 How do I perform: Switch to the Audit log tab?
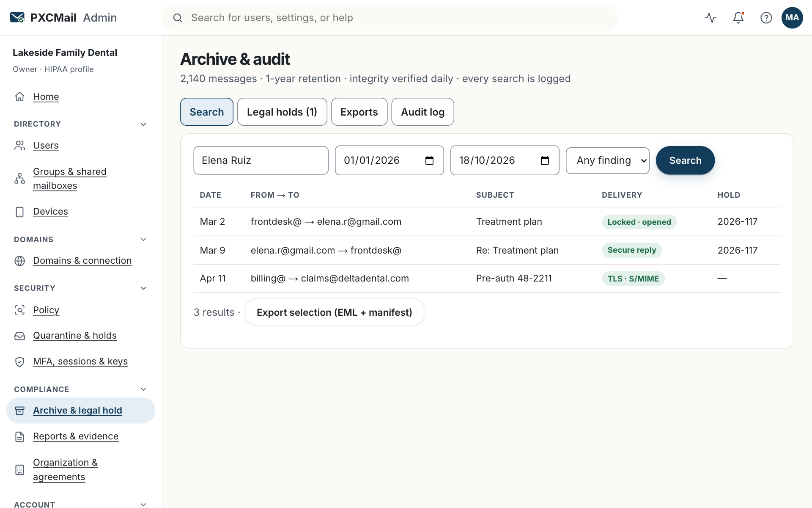[x=422, y=112]
